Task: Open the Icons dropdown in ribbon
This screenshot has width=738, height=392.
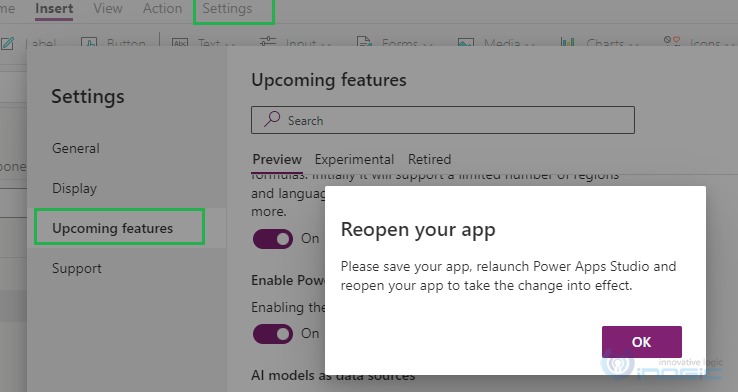Action: (712, 43)
